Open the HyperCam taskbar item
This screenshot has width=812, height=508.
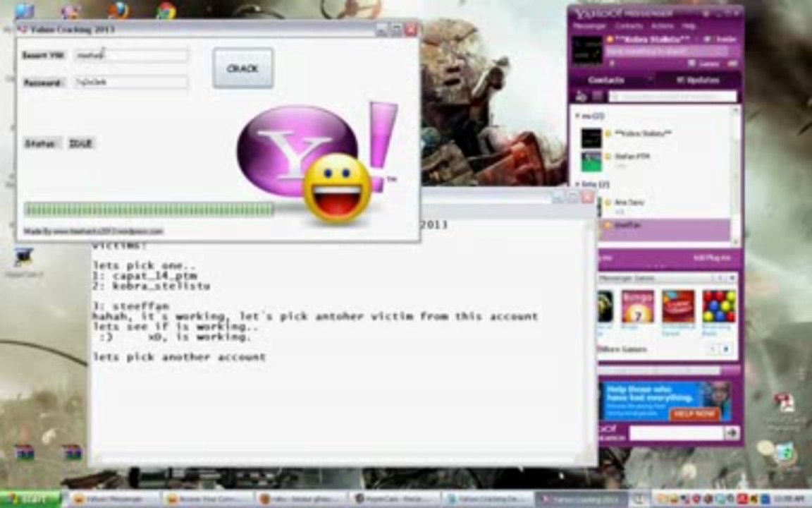pos(395,500)
